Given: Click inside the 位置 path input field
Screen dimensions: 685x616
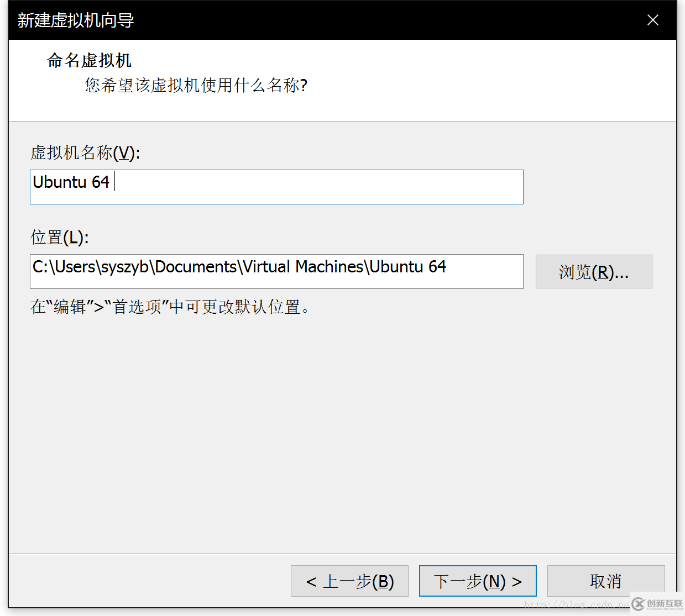Looking at the screenshot, I should 276,271.
